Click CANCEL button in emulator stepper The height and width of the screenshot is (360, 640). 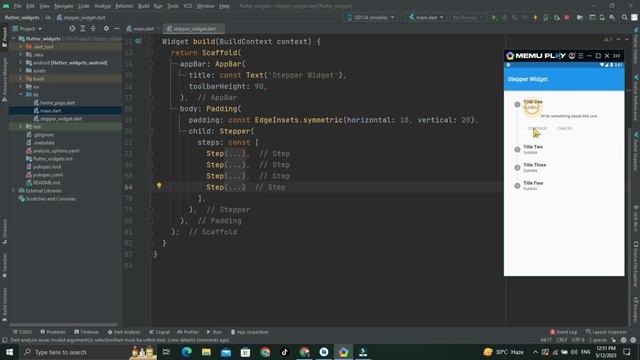pyautogui.click(x=564, y=129)
